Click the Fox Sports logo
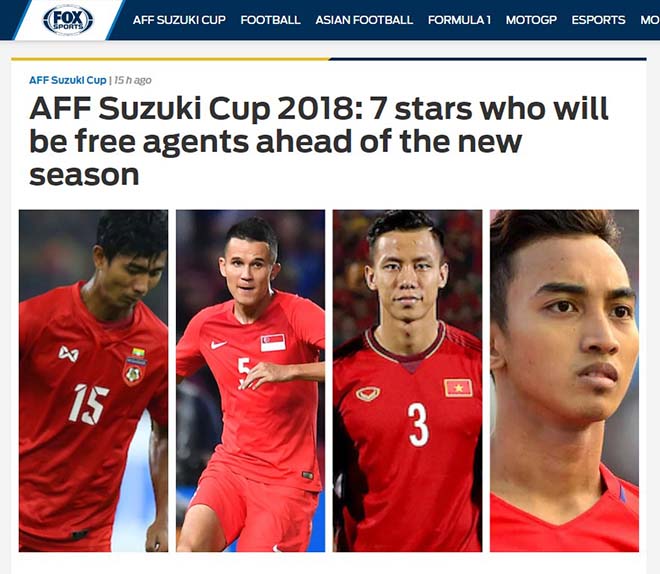The height and width of the screenshot is (574, 660). (x=68, y=20)
